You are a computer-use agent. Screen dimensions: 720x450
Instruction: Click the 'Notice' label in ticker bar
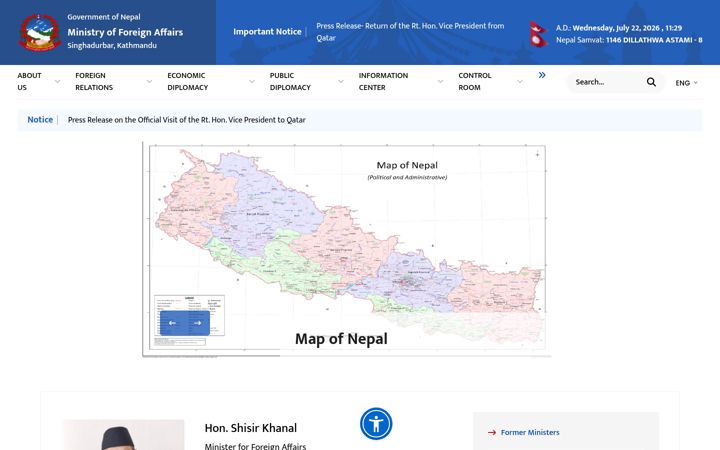pos(40,119)
